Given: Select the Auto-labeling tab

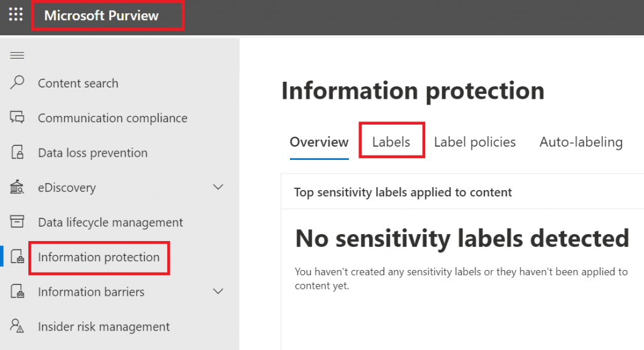Looking at the screenshot, I should click(581, 142).
